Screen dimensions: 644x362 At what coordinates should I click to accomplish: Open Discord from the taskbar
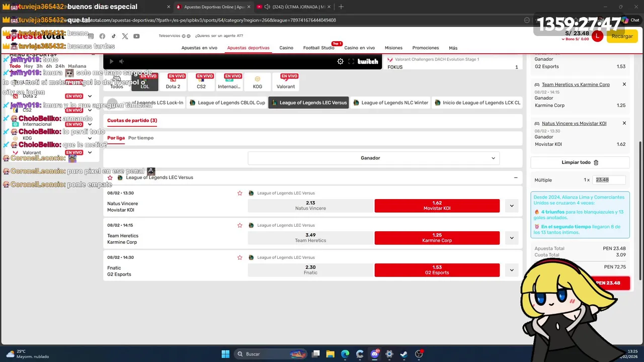coord(374,354)
